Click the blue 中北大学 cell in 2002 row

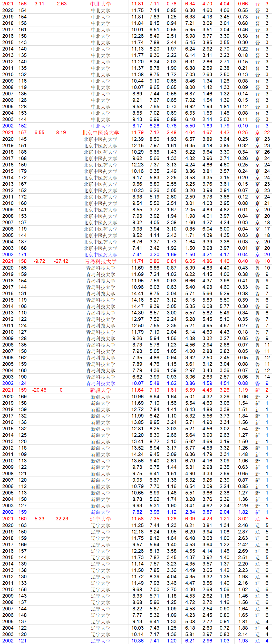(101, 126)
